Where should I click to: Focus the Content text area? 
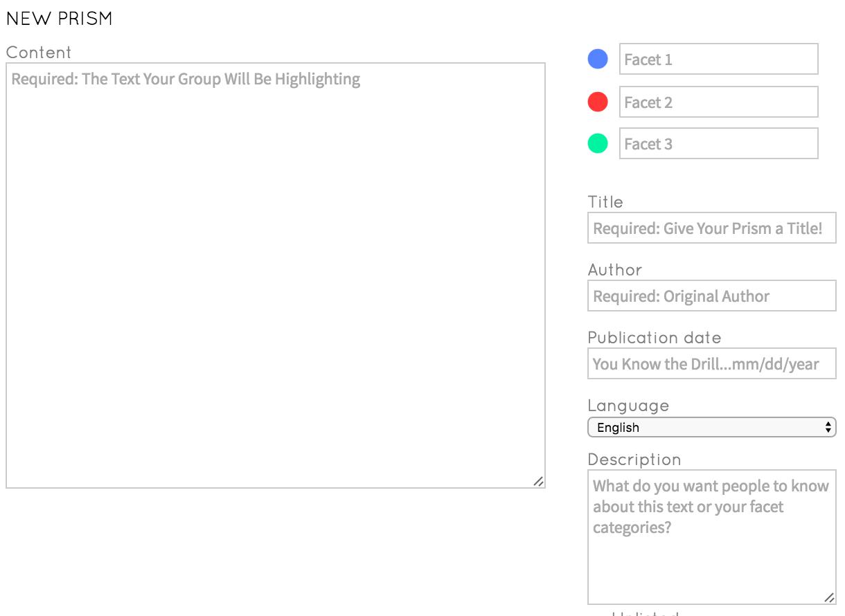(x=276, y=277)
